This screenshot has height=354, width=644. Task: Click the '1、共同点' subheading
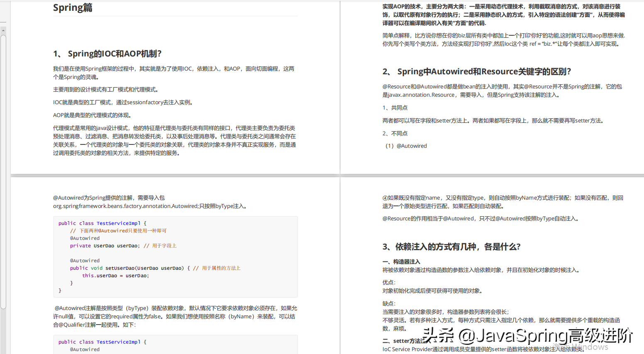pos(395,108)
